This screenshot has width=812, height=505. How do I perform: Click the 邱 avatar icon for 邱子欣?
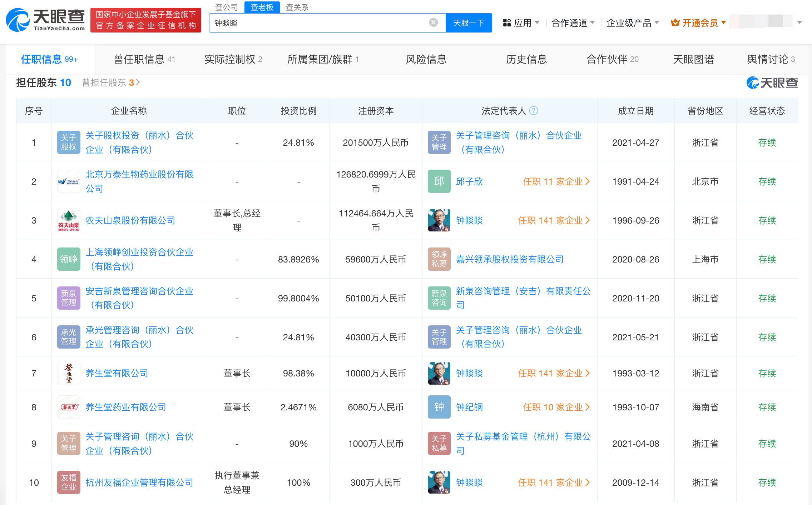click(439, 181)
